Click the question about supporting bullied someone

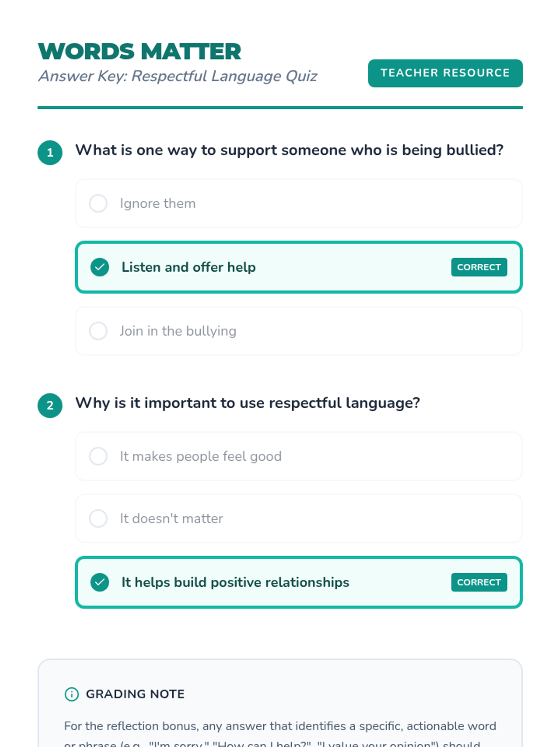coord(289,150)
